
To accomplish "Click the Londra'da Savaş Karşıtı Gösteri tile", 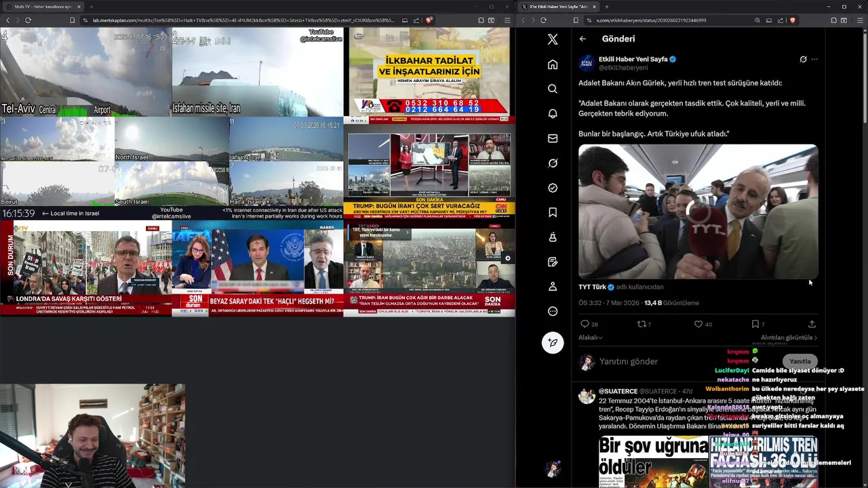I will (85, 268).
